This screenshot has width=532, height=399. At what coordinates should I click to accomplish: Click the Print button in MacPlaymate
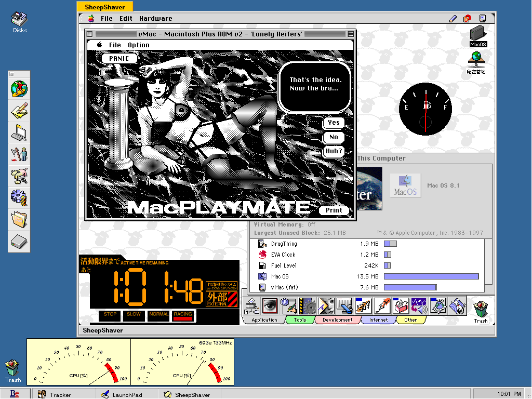(334, 210)
